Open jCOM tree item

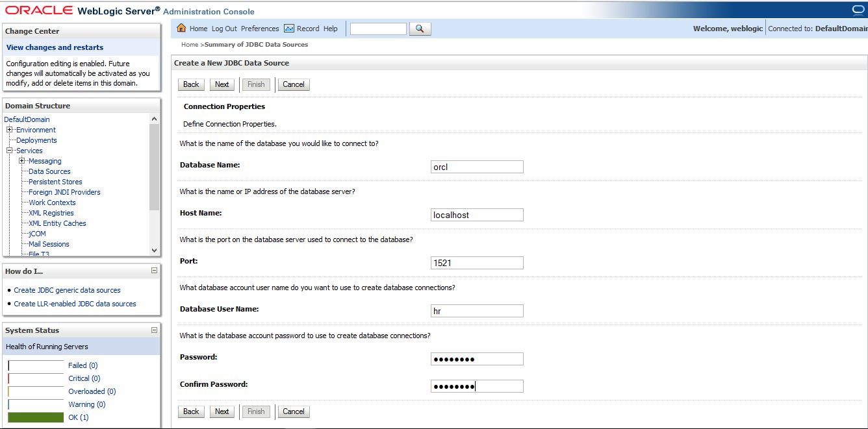(37, 234)
